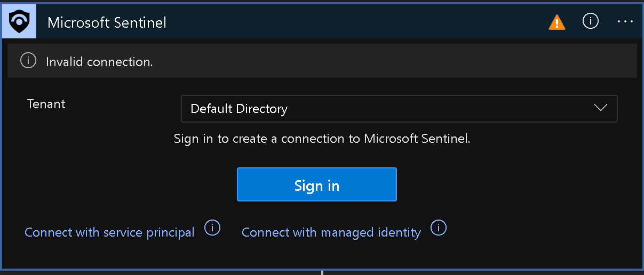Click the Tenant field label

coord(46,104)
